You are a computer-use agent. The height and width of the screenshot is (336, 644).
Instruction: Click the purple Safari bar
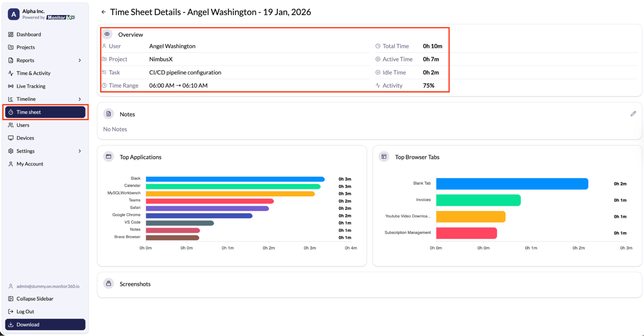(207, 209)
